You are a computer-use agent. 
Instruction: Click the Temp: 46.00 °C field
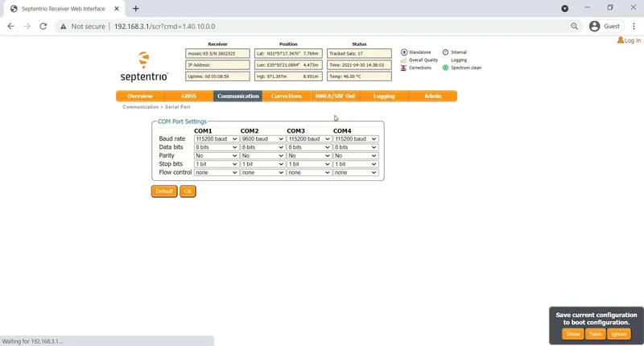pyautogui.click(x=359, y=76)
